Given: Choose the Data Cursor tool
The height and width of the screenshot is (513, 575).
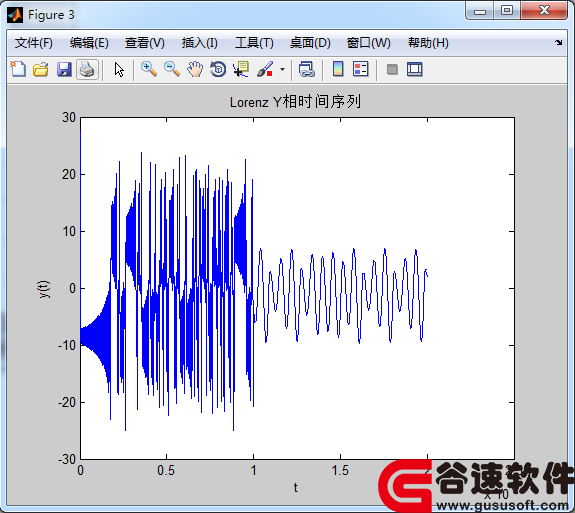Looking at the screenshot, I should tap(241, 69).
